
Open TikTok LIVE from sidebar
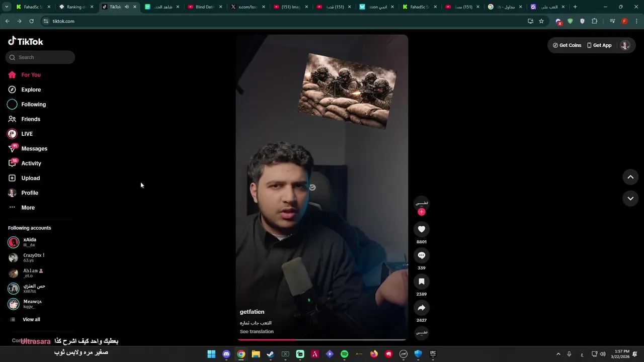20,134
